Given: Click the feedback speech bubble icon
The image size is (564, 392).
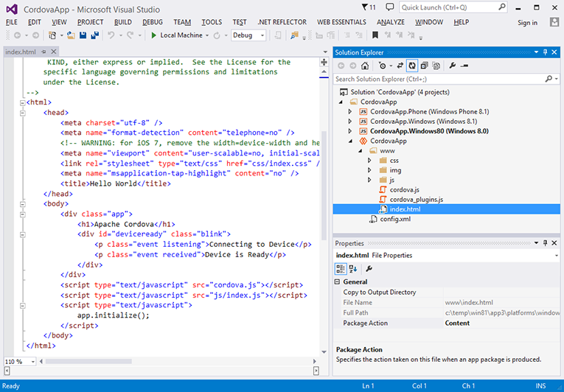Looking at the screenshot, I should pos(389,7).
